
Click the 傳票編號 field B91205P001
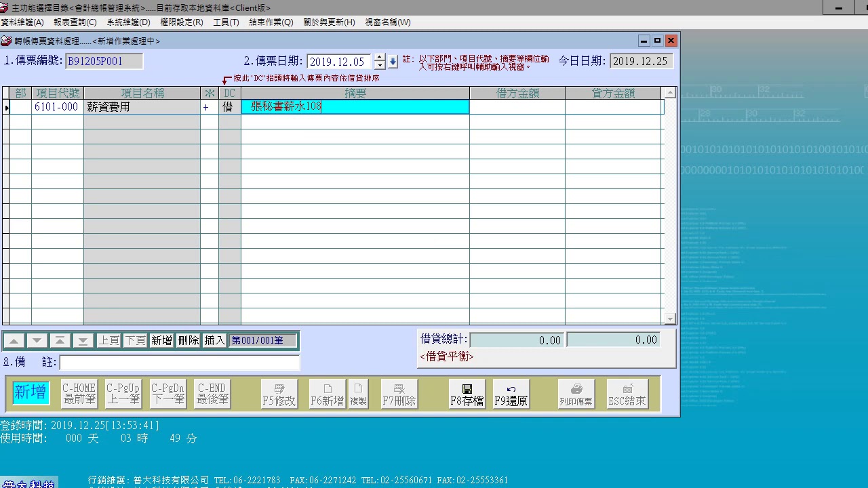pyautogui.click(x=104, y=62)
